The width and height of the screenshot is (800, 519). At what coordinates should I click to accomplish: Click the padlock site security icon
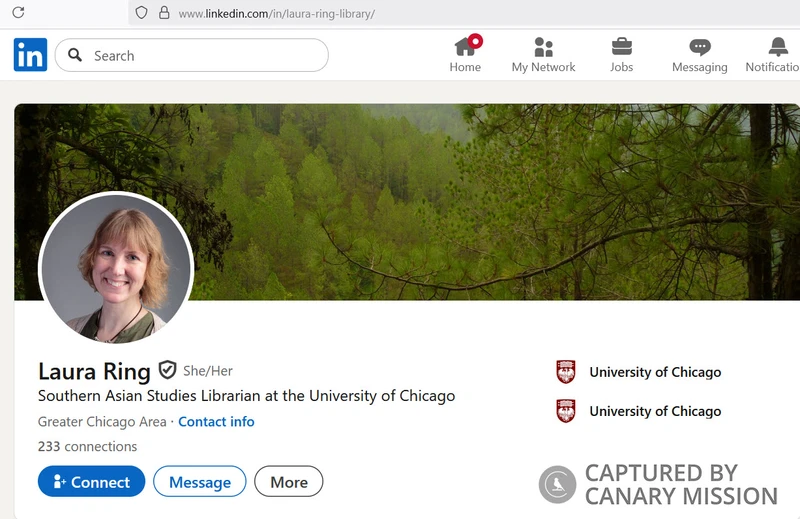[164, 13]
